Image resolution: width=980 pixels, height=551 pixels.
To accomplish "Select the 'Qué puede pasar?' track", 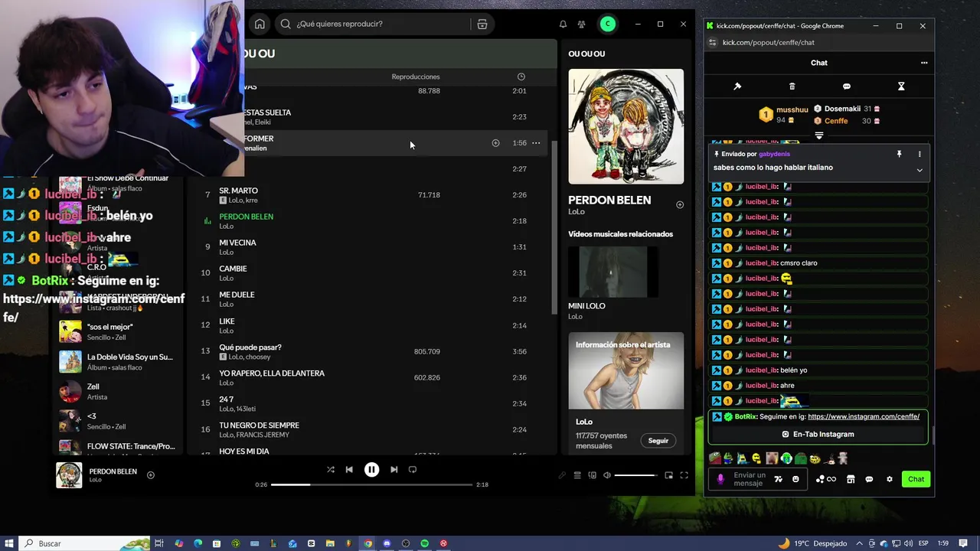I will click(373, 351).
